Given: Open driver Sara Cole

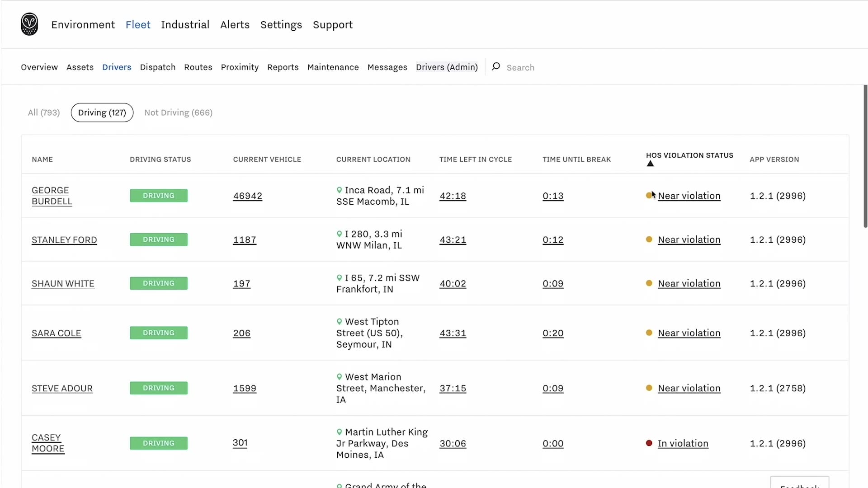Looking at the screenshot, I should tap(56, 333).
